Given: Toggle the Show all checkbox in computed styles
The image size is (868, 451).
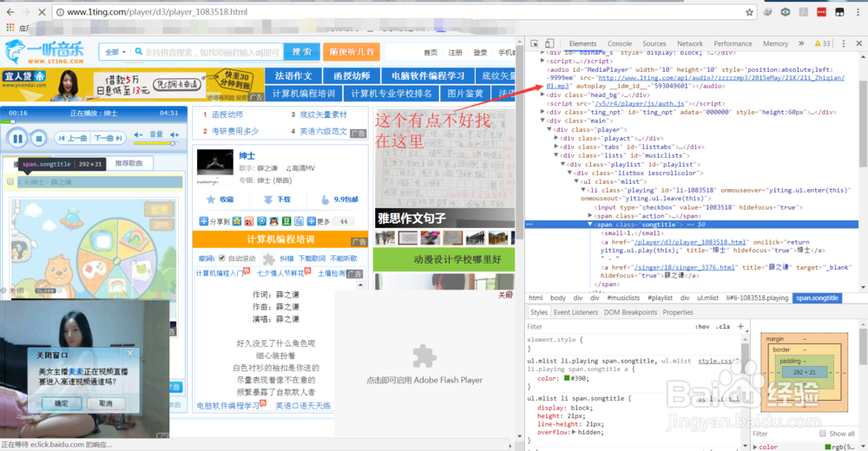Looking at the screenshot, I should pyautogui.click(x=823, y=434).
